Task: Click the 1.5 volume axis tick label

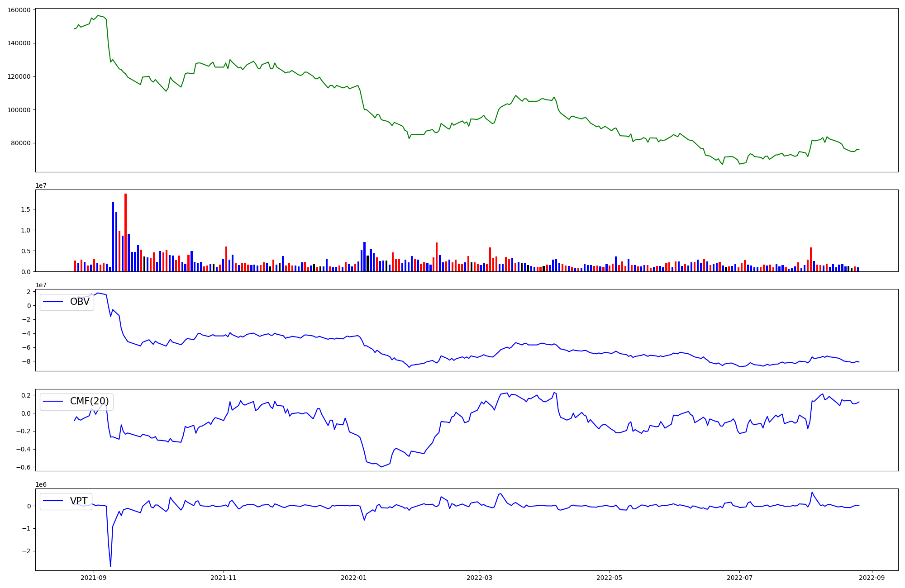Action: pos(25,209)
